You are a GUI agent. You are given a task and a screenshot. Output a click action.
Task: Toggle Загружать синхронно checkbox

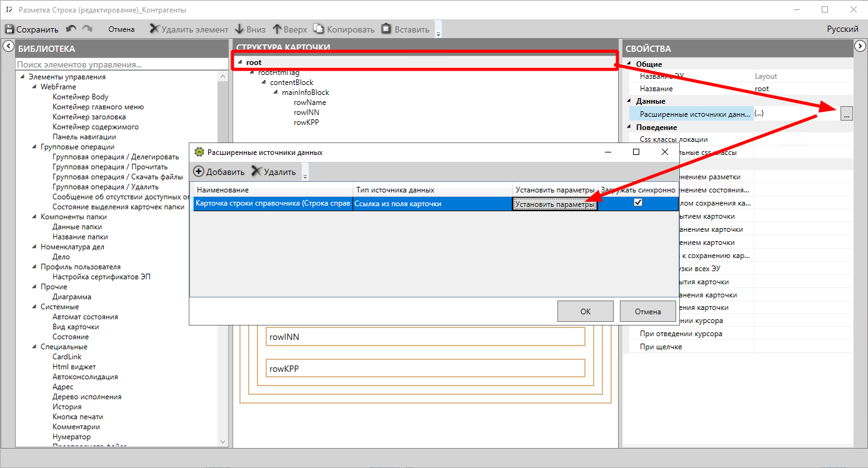point(638,202)
